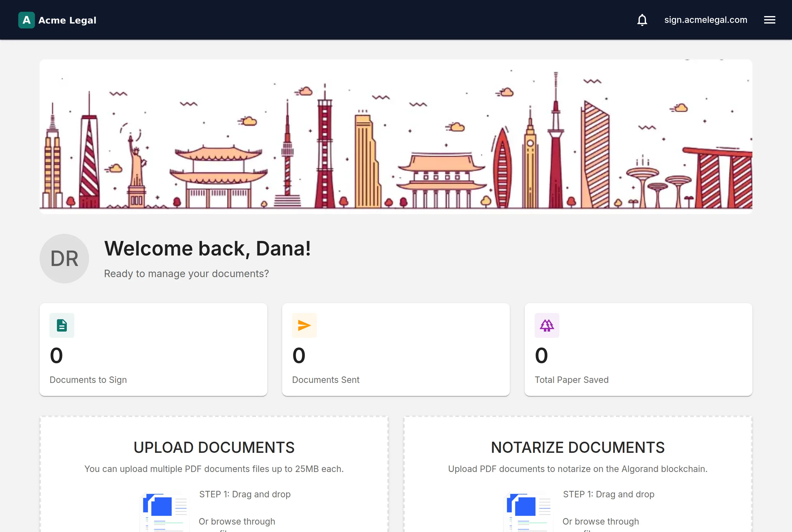Click the Documents to Sign file icon

click(62, 325)
